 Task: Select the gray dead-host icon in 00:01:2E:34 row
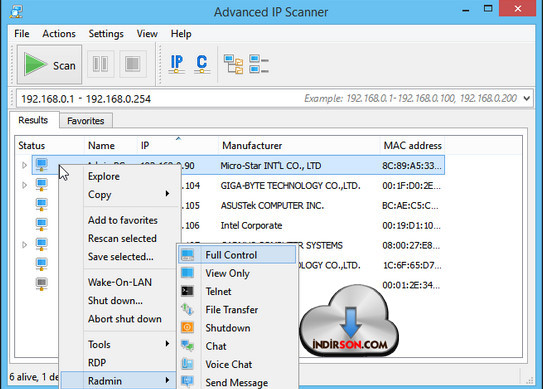pyautogui.click(x=42, y=284)
